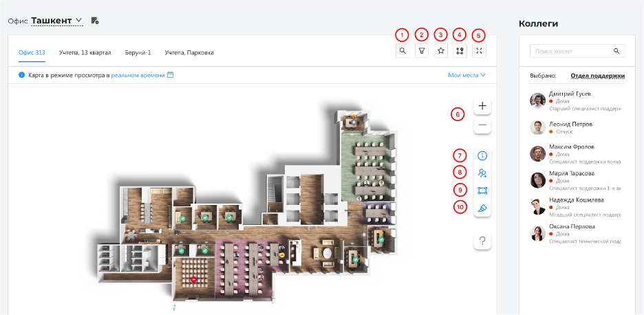Select the highlighter marker tool

tap(482, 208)
